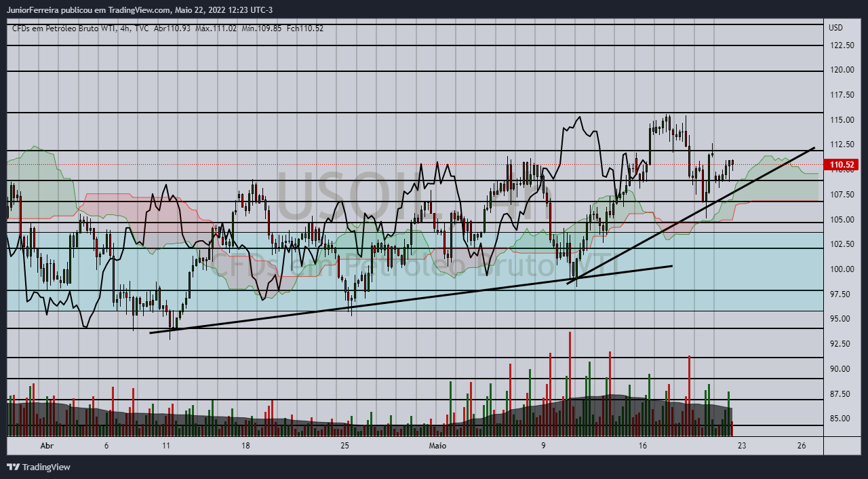Screen dimensions: 868x479
Task: Click the date label 25 on time axis
Action: click(344, 446)
